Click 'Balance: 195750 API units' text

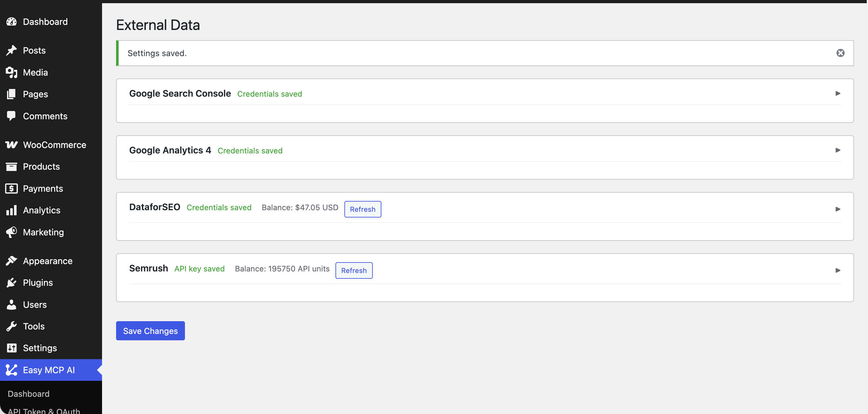pos(282,269)
